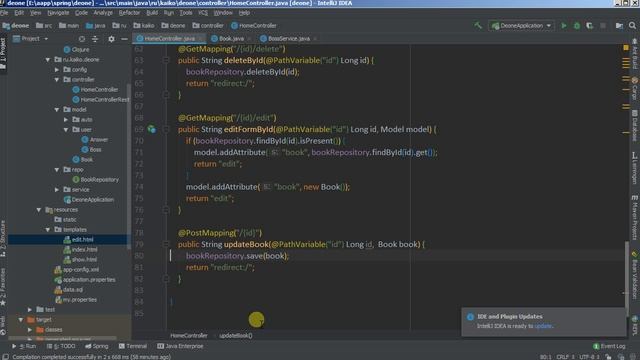The image size is (640, 360).
Task: Collapse the templates folder arrow
Action: (48, 229)
